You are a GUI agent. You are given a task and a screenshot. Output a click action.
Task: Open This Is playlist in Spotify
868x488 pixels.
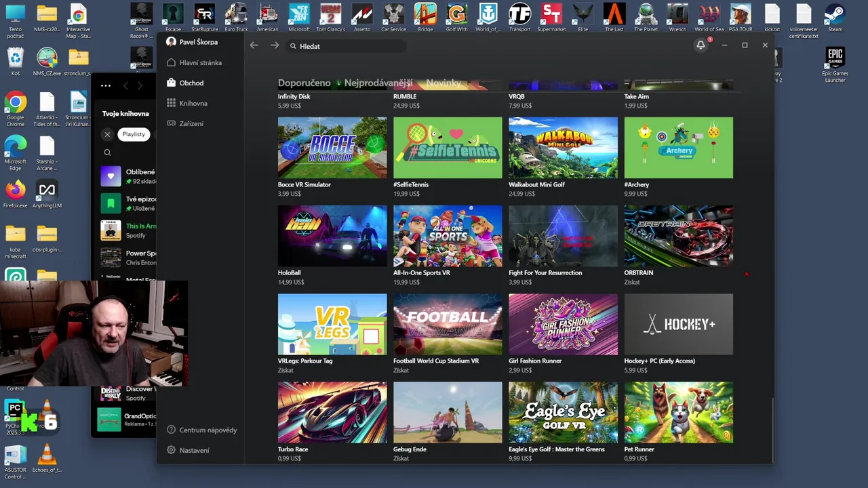[128, 230]
